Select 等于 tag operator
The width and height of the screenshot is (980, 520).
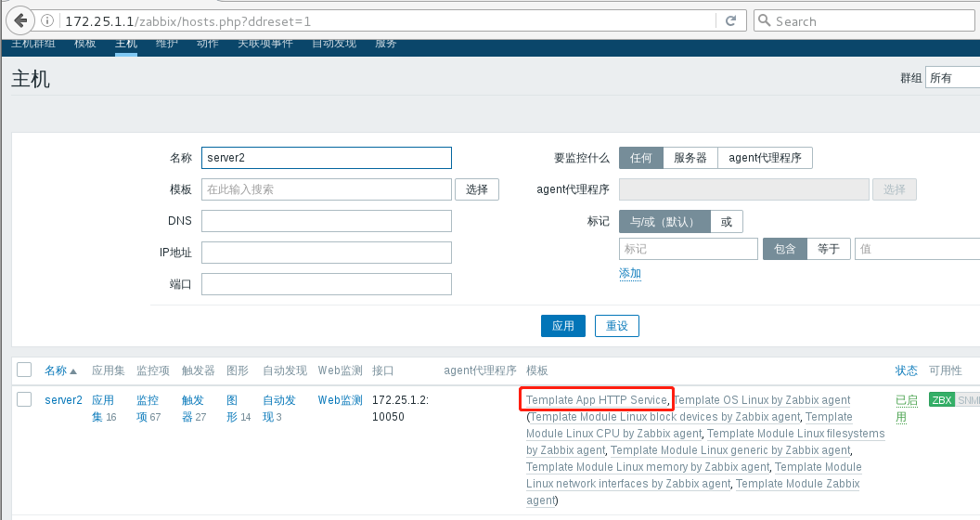click(x=829, y=249)
